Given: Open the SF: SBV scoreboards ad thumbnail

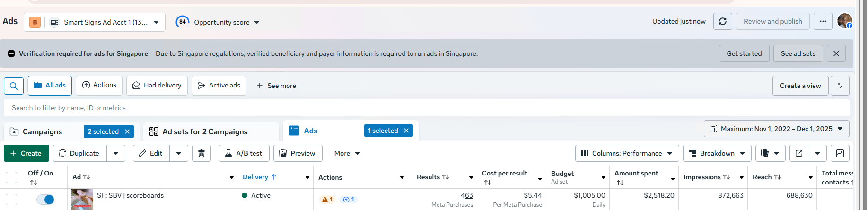Looking at the screenshot, I should coord(82,200).
